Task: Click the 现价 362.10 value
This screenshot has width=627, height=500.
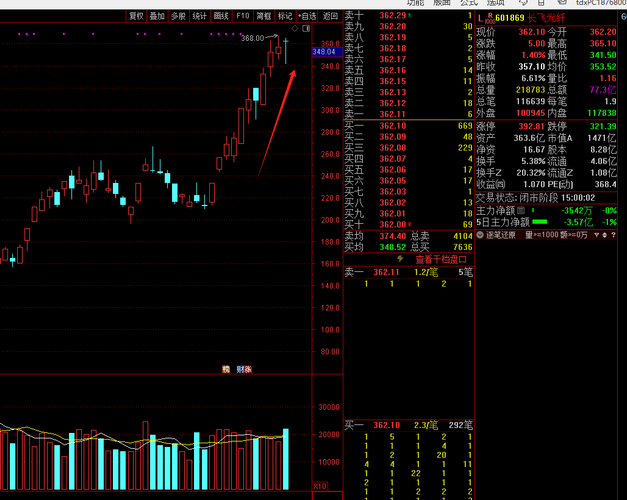Action: pos(532,32)
